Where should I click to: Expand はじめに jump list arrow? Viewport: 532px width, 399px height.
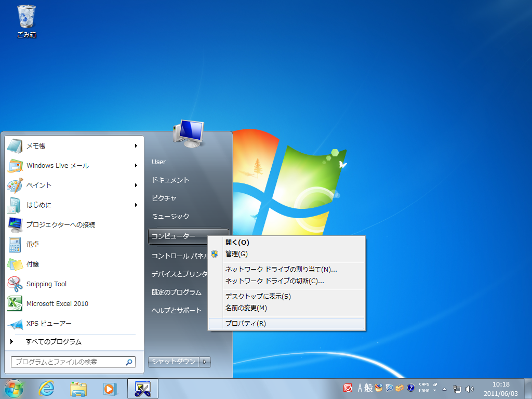click(136, 205)
